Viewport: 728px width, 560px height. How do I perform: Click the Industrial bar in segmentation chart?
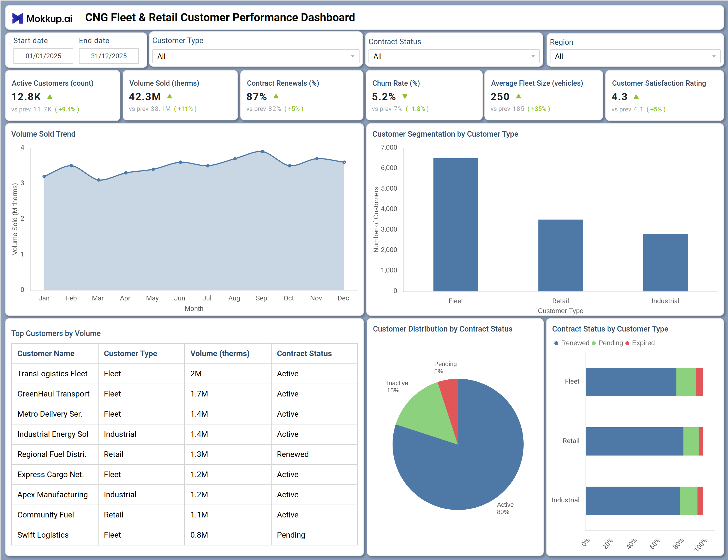click(665, 263)
